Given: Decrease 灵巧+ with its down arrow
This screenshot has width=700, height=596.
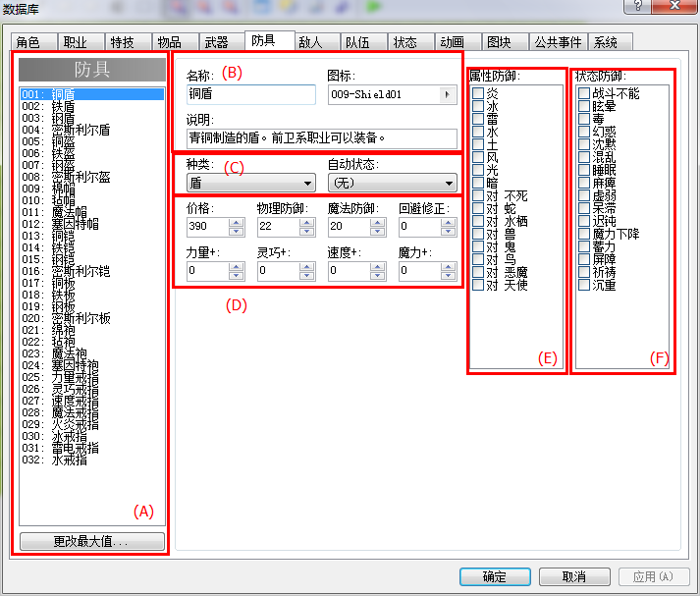Looking at the screenshot, I should coord(306,275).
